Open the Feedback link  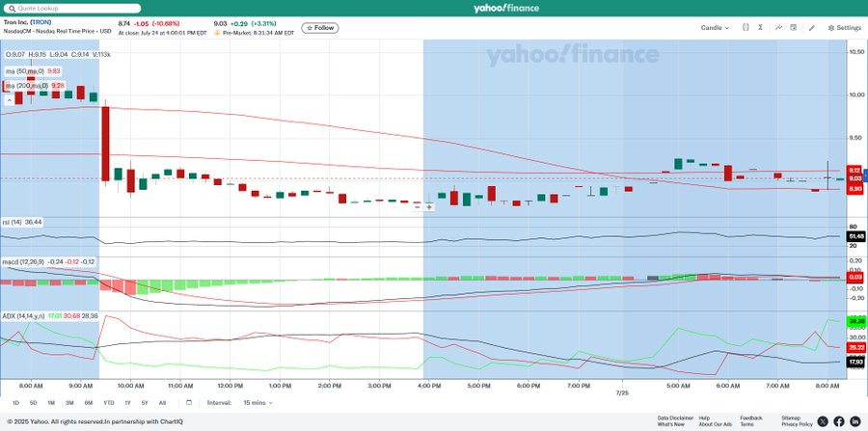(x=750, y=418)
